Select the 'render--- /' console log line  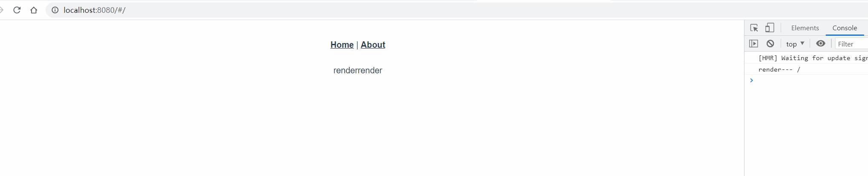pos(779,69)
